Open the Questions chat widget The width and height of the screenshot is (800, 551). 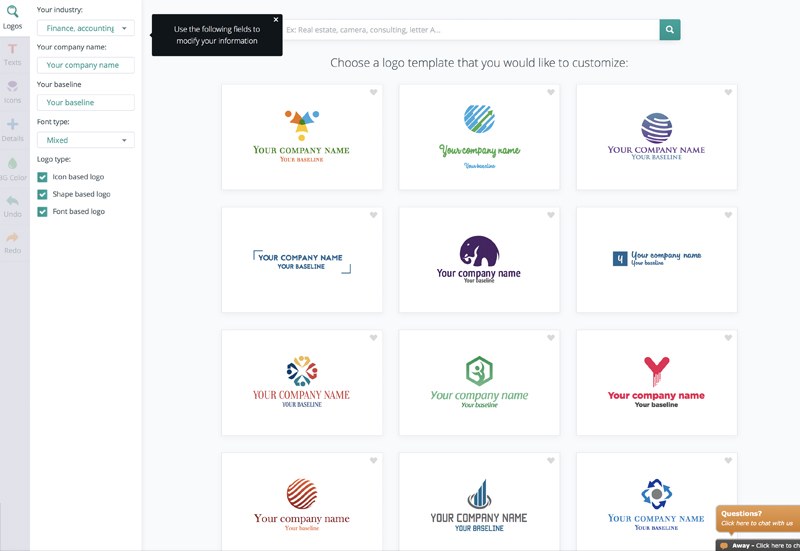757,518
